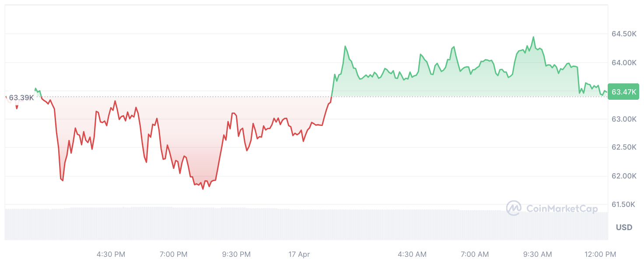Screen dimensions: 644x266
Task: Select the 9:30 PM time axis label
Action: pyautogui.click(x=236, y=254)
